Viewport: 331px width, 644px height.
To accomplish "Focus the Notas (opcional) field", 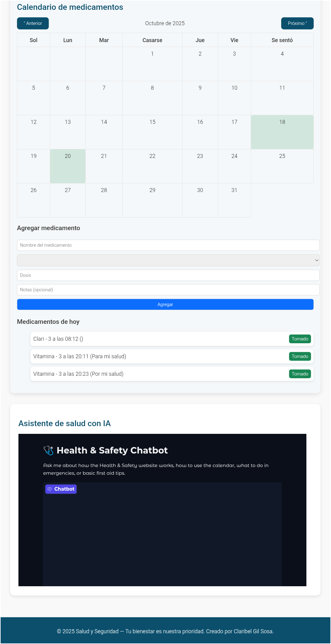I will click(x=168, y=290).
